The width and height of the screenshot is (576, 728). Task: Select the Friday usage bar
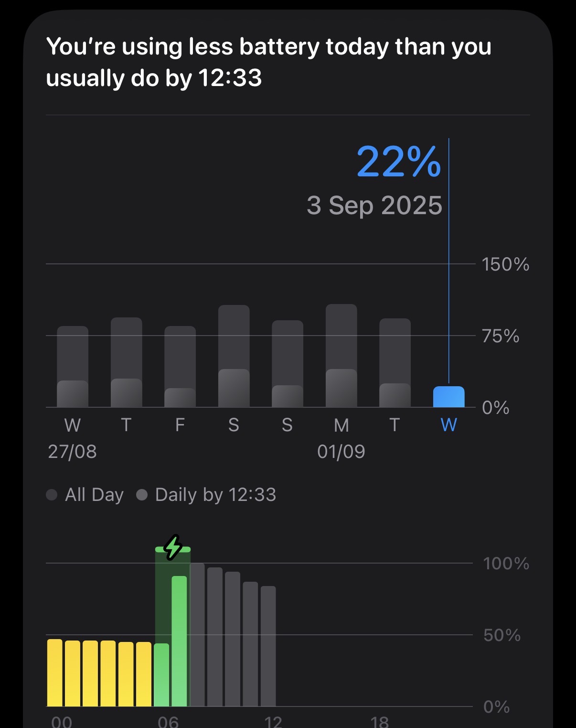(180, 367)
